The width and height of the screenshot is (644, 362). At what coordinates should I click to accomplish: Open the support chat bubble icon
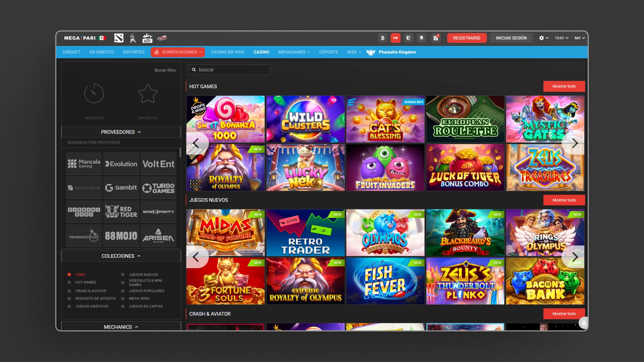coord(584,323)
